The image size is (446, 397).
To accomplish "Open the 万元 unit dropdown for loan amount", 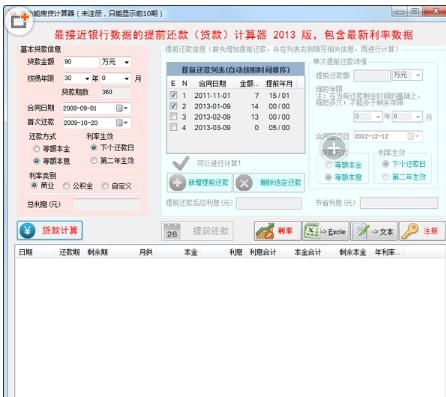I will tap(115, 62).
